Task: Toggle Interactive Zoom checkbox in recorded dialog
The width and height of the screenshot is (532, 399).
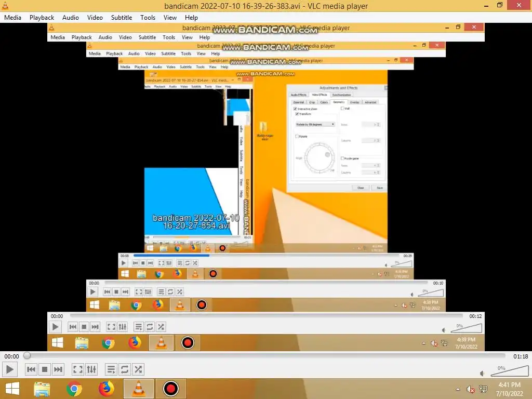Action: 295,109
